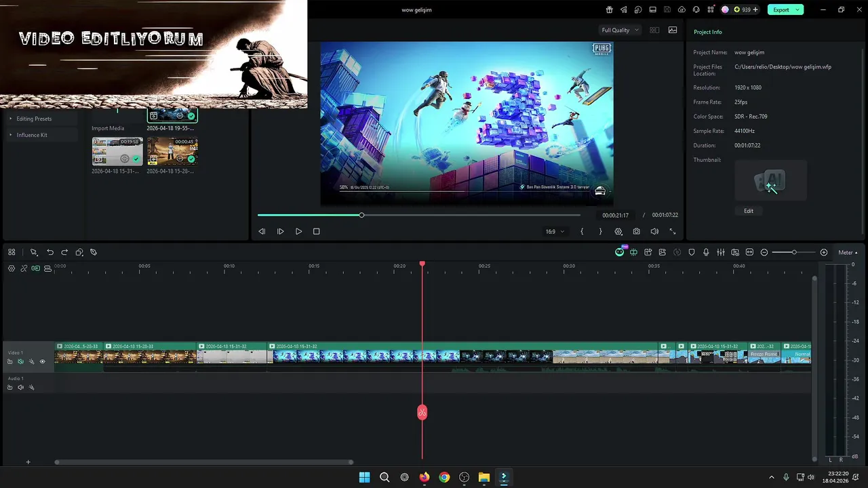Click the timeline zoom slider
Screen dimensions: 868x488
[794, 252]
